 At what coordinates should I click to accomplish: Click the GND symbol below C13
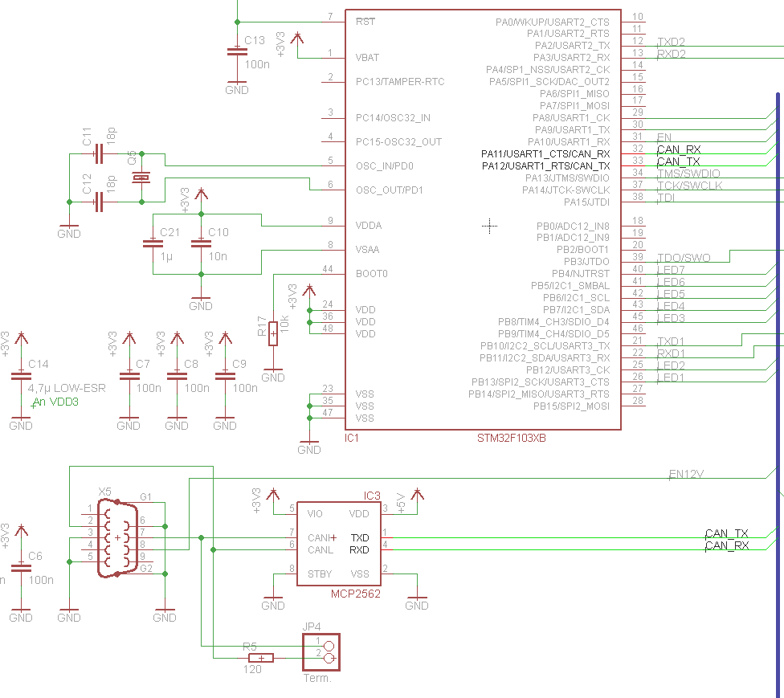pyautogui.click(x=237, y=80)
